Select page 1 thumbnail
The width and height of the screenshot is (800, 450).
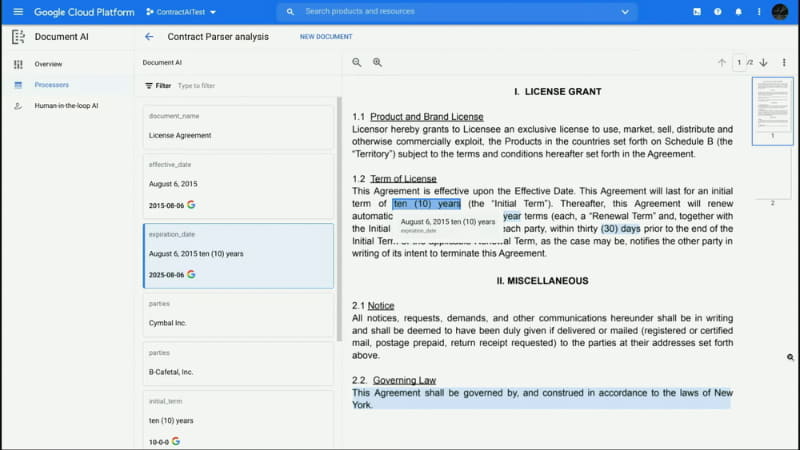[772, 111]
